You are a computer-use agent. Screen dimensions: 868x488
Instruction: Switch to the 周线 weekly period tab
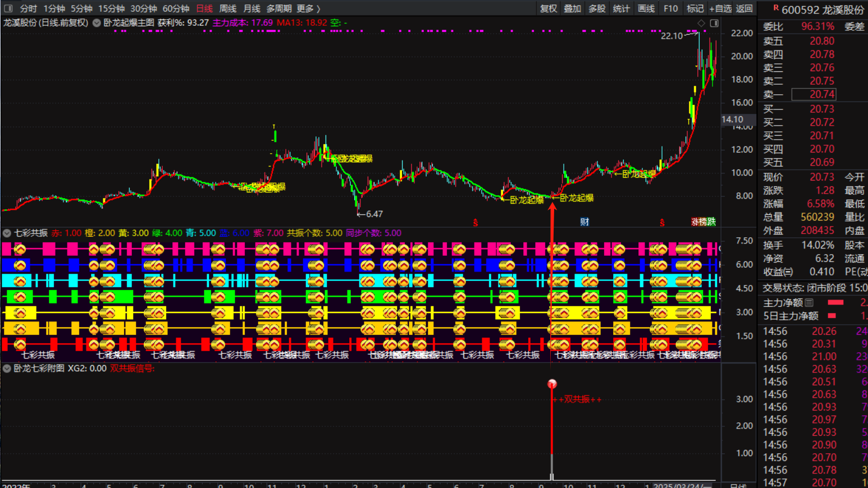point(227,8)
